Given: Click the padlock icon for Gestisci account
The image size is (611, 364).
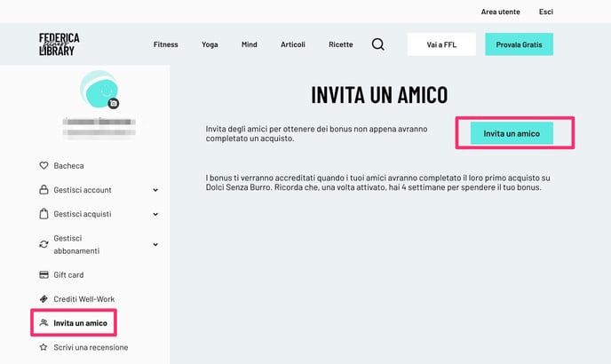Looking at the screenshot, I should point(44,190).
